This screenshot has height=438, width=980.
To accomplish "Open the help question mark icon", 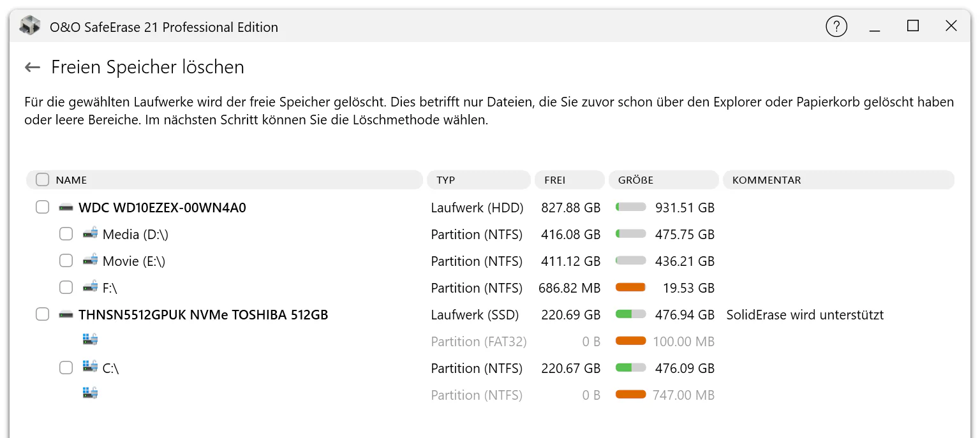I will [x=836, y=26].
